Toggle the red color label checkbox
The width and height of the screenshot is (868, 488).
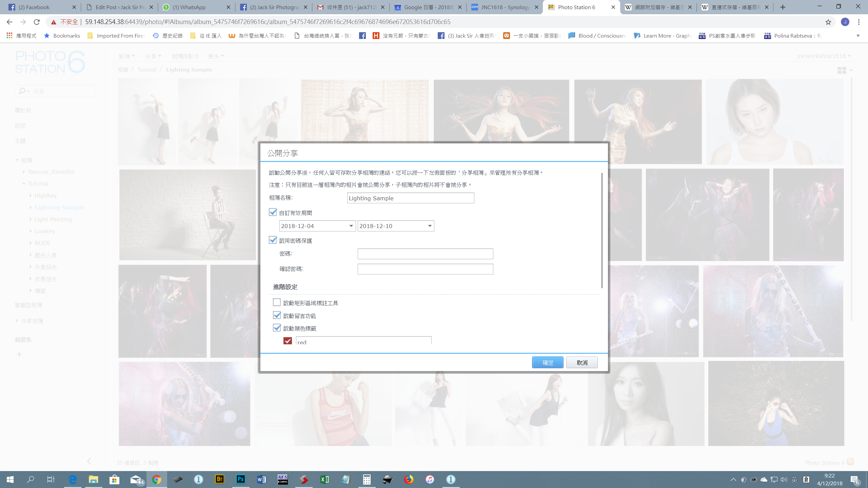click(288, 341)
